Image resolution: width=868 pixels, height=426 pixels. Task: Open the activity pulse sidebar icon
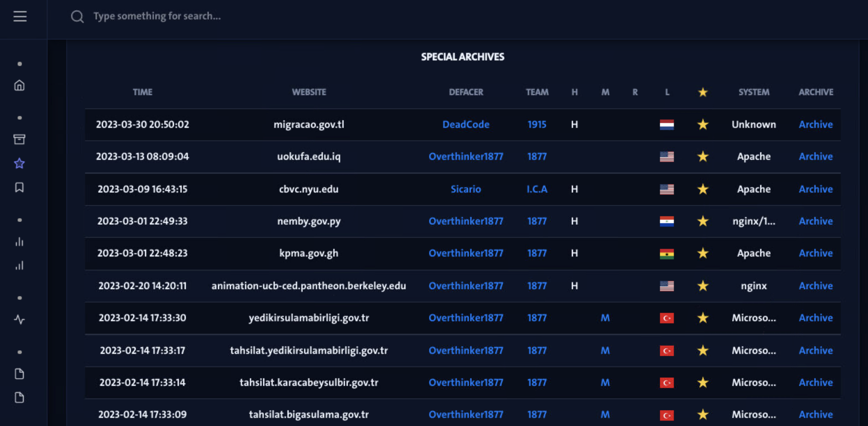(x=19, y=319)
